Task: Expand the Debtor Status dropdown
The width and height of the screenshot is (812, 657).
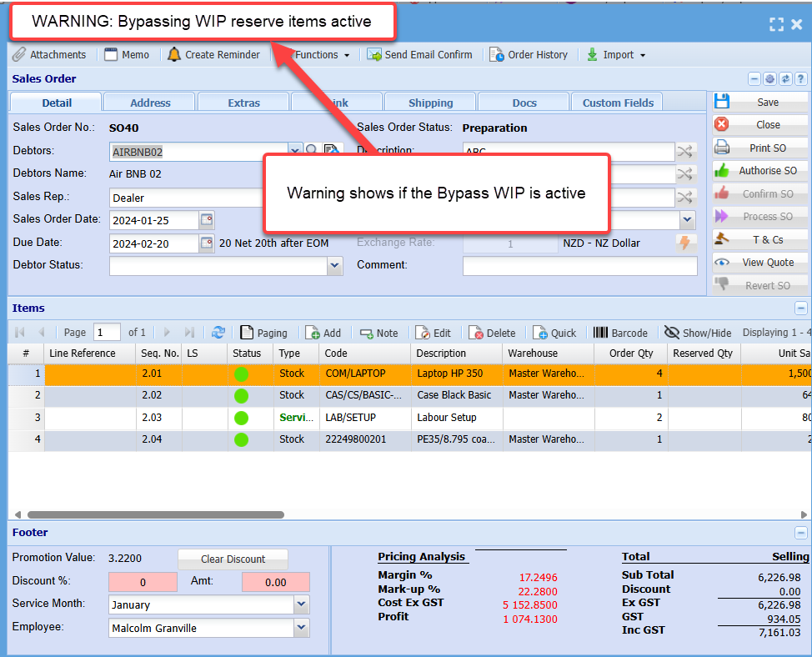Action: click(x=334, y=266)
